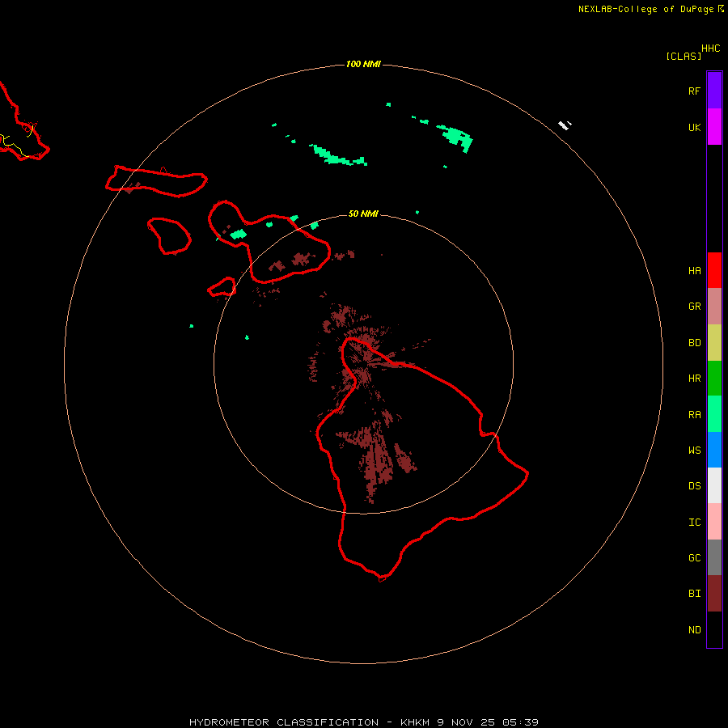Click the UK legend label text
The width and height of the screenshot is (728, 728).
tap(694, 127)
